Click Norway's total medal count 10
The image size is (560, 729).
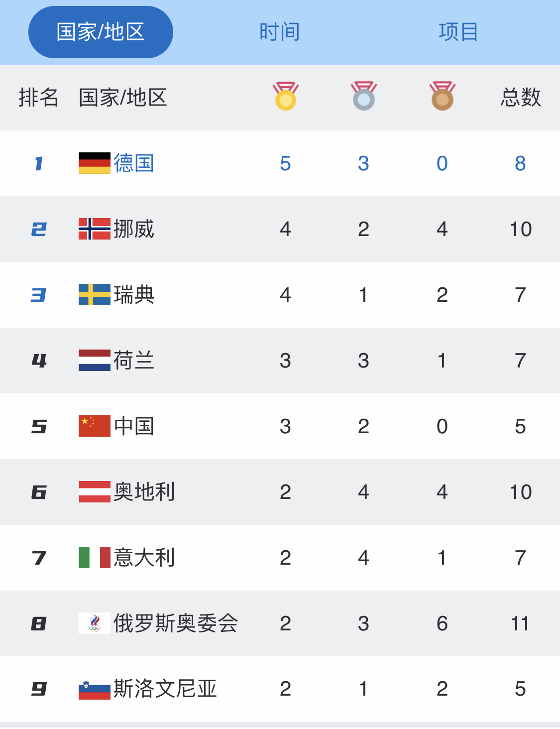[x=521, y=229]
